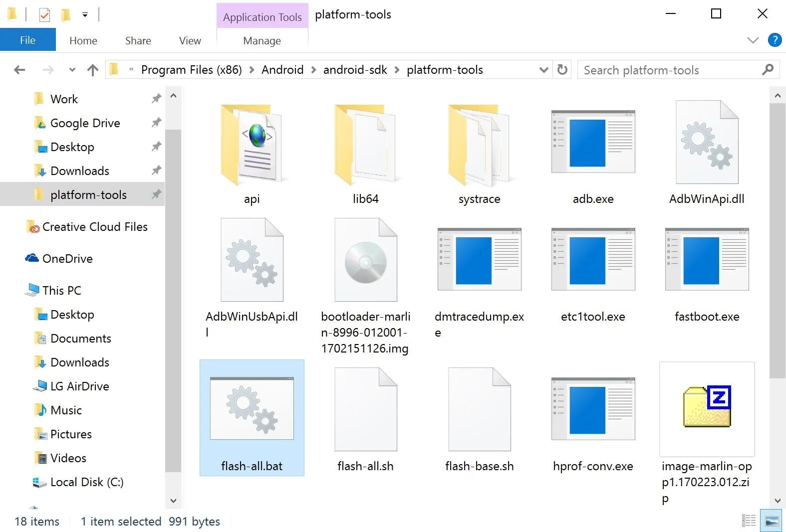Select the bootloader-marlin img disc icon
This screenshot has width=786, height=532.
click(366, 259)
